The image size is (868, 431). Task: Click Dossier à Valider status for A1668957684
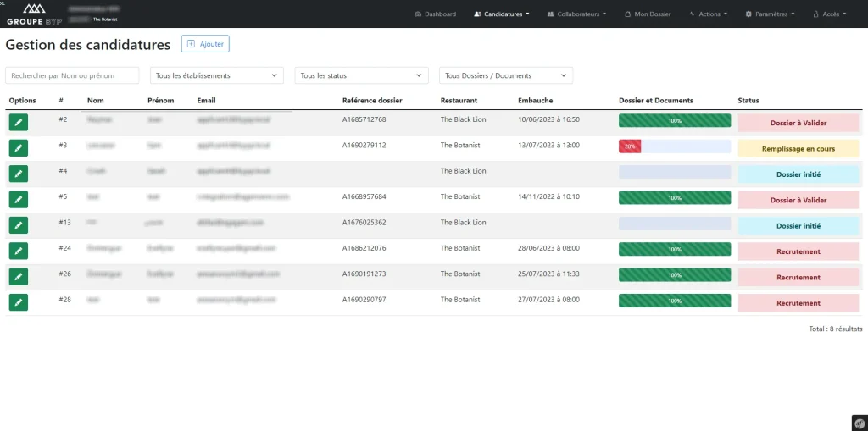(798, 201)
